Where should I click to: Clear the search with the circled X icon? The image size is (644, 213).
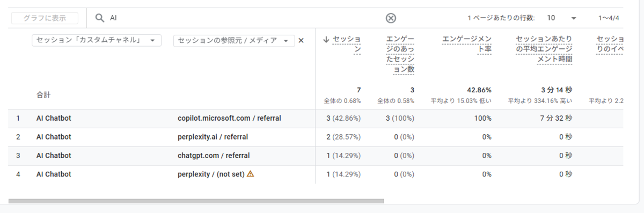391,18
